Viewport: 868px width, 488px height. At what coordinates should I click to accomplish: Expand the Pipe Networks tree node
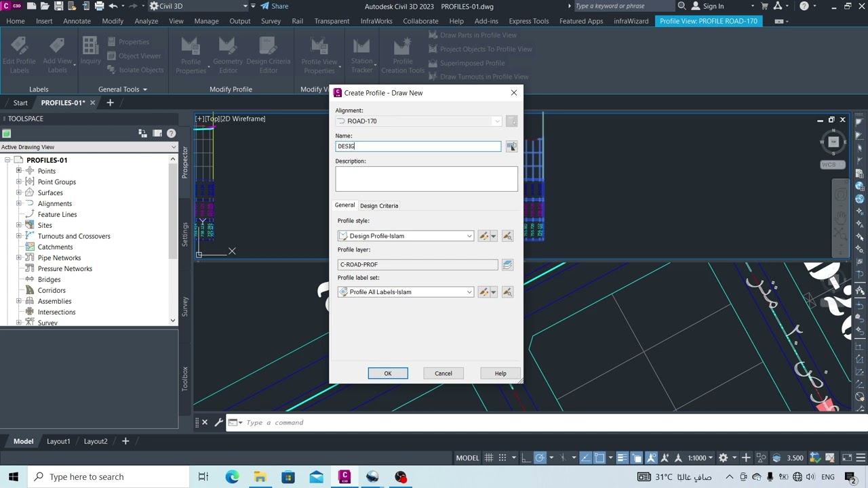pos(19,258)
